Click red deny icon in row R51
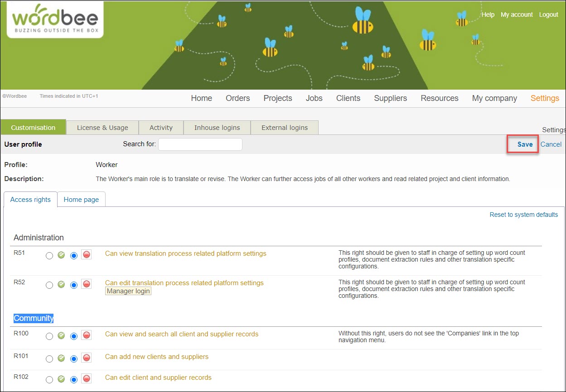 click(x=87, y=255)
